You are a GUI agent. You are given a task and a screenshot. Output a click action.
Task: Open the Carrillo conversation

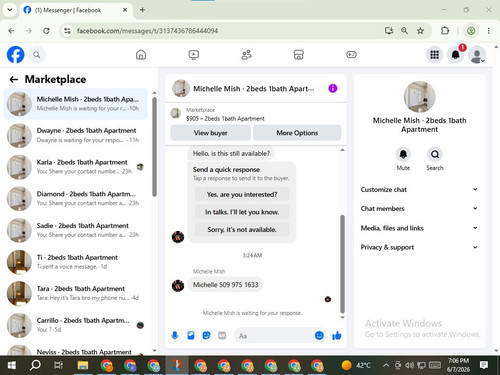pyautogui.click(x=75, y=325)
